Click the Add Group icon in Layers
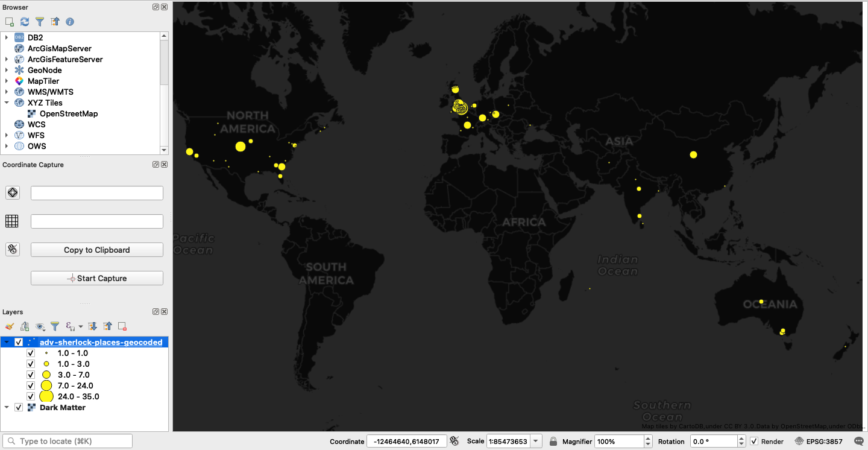 (x=25, y=326)
